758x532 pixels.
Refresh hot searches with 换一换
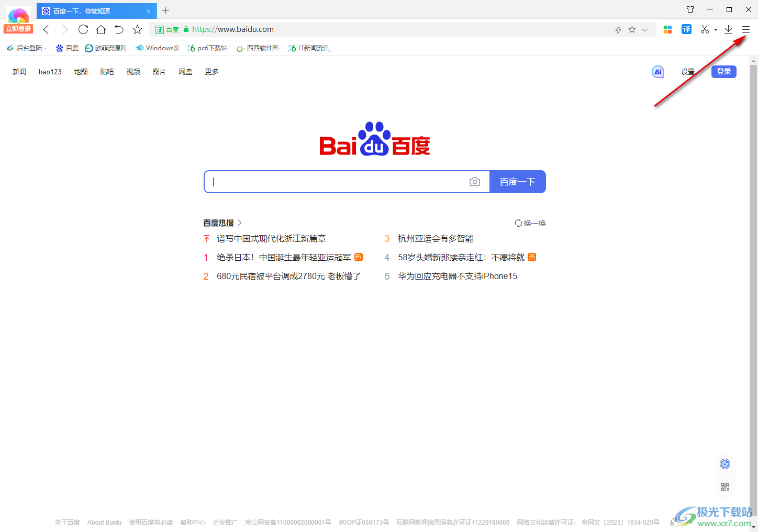(530, 223)
